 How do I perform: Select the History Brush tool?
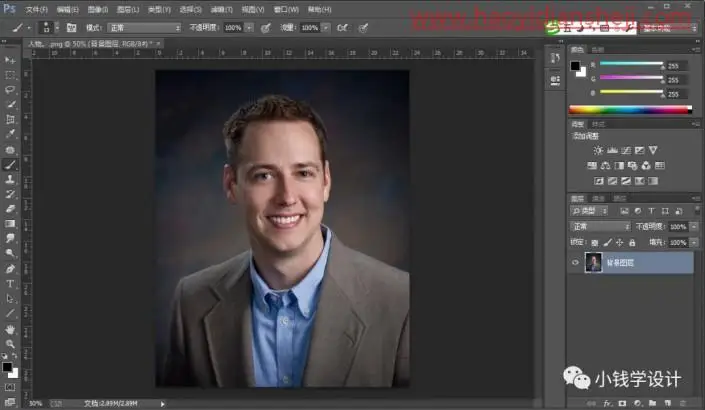10,194
